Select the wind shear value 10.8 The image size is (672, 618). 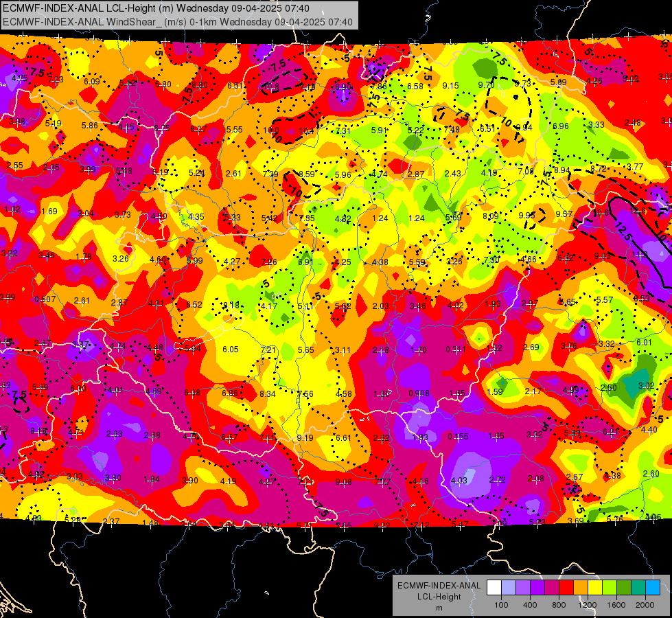(271, 87)
